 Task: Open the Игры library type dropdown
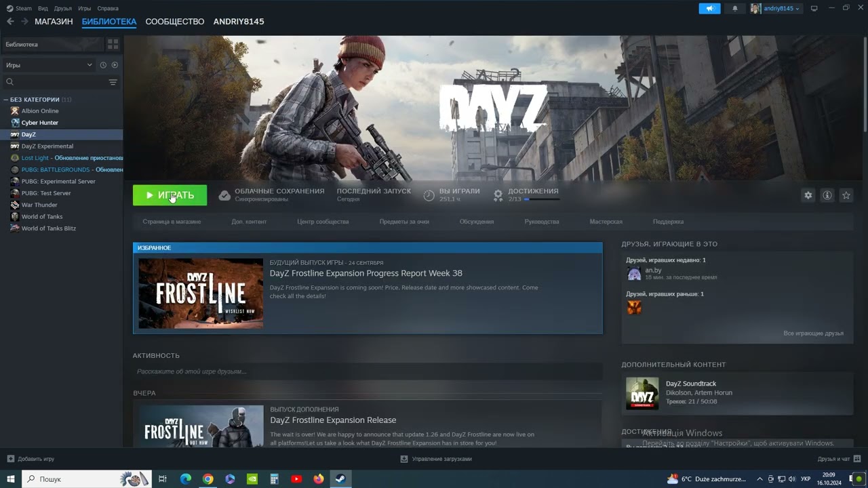[49, 65]
